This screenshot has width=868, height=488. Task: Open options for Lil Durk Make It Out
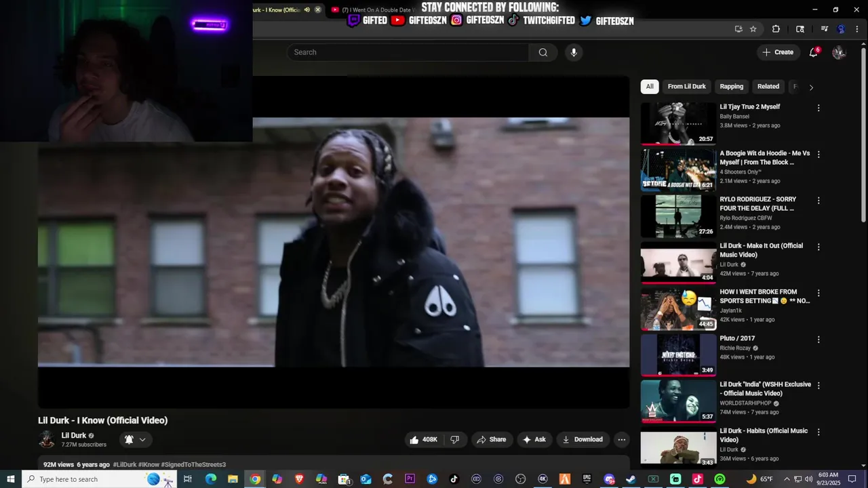[x=818, y=247]
